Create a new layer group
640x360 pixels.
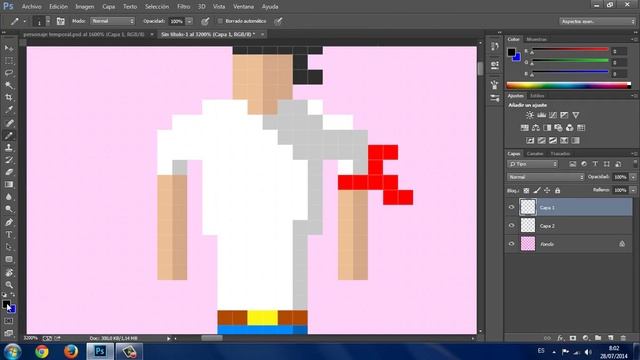[598, 338]
